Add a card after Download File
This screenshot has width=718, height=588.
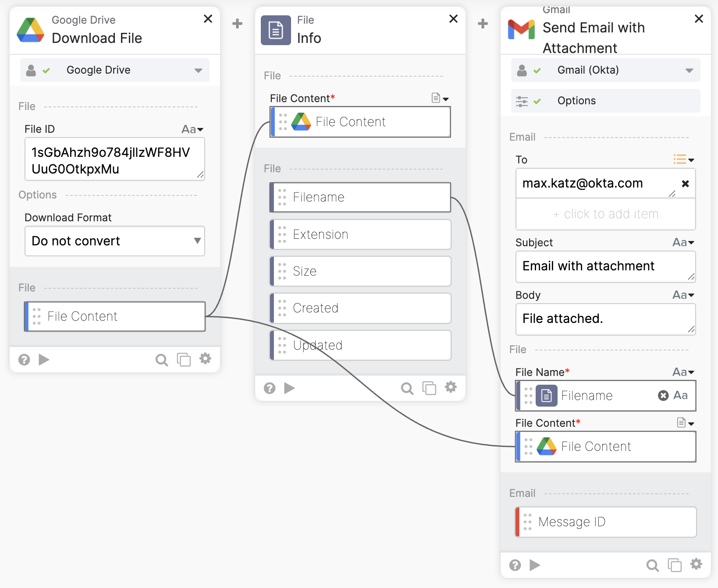(237, 24)
